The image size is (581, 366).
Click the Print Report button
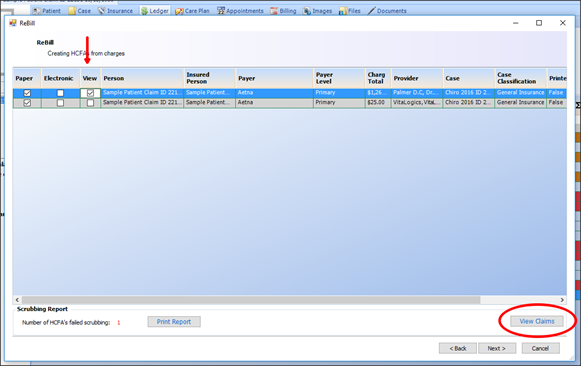coord(174,322)
